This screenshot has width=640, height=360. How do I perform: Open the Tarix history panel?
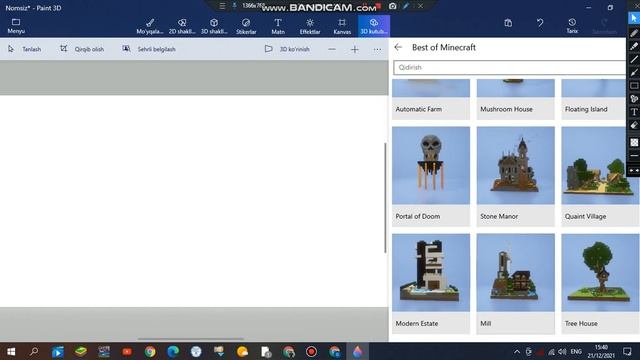[572, 26]
